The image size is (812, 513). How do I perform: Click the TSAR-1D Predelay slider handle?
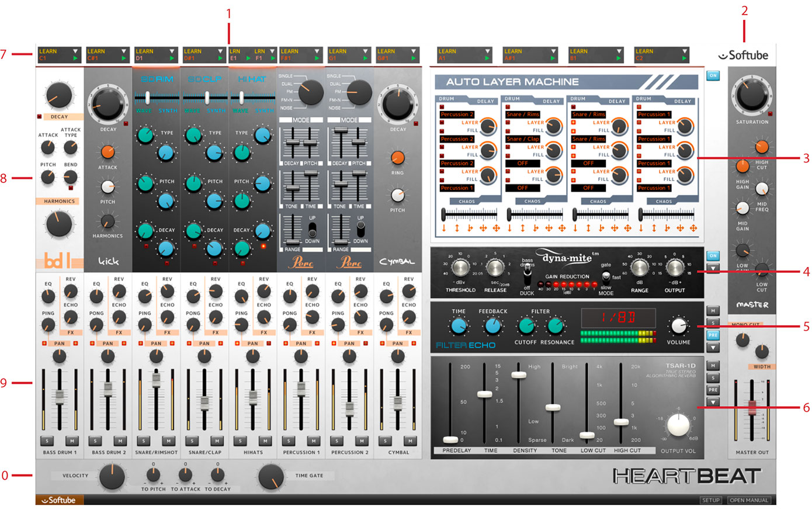(x=450, y=439)
